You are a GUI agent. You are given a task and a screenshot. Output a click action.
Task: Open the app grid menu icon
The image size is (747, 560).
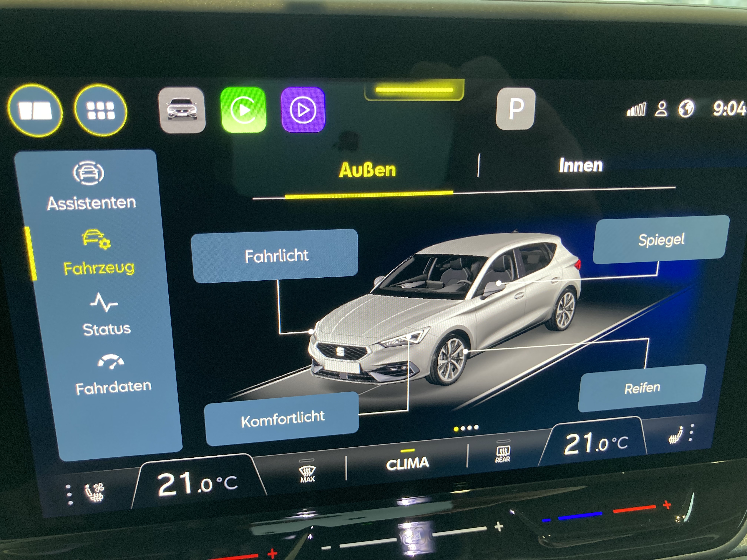(100, 110)
